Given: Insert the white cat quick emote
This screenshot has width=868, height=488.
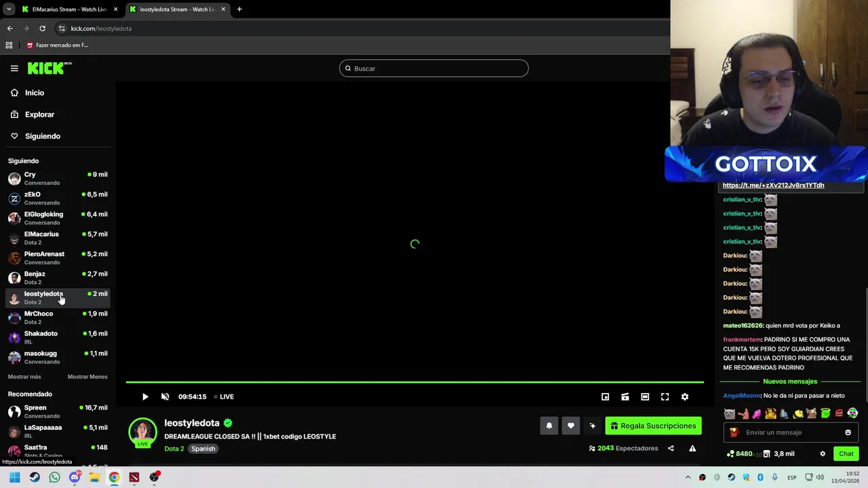Looking at the screenshot, I should coord(730,413).
